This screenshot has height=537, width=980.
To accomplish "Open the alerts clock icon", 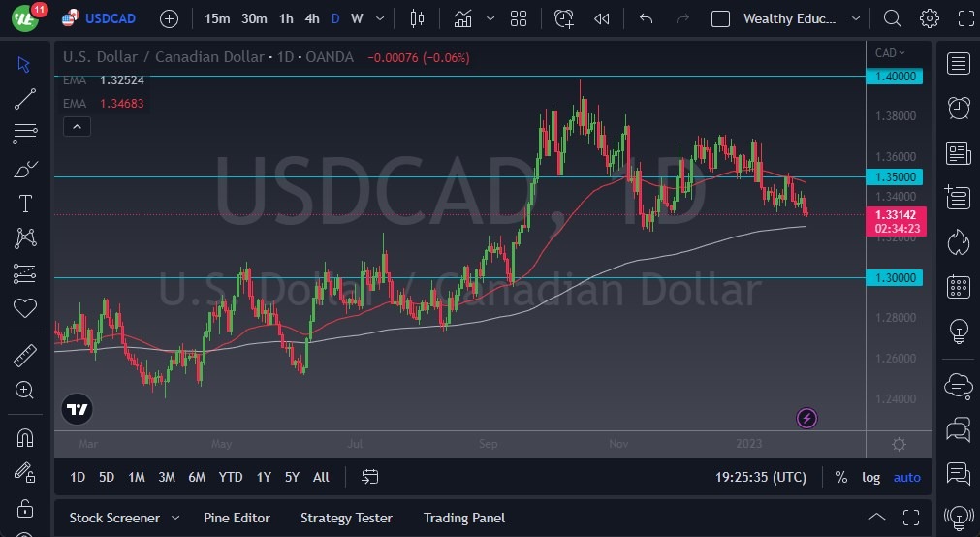I will [x=958, y=109].
